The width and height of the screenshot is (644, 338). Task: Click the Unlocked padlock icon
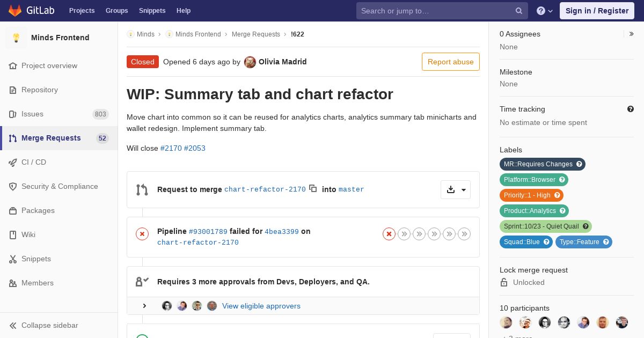[504, 282]
